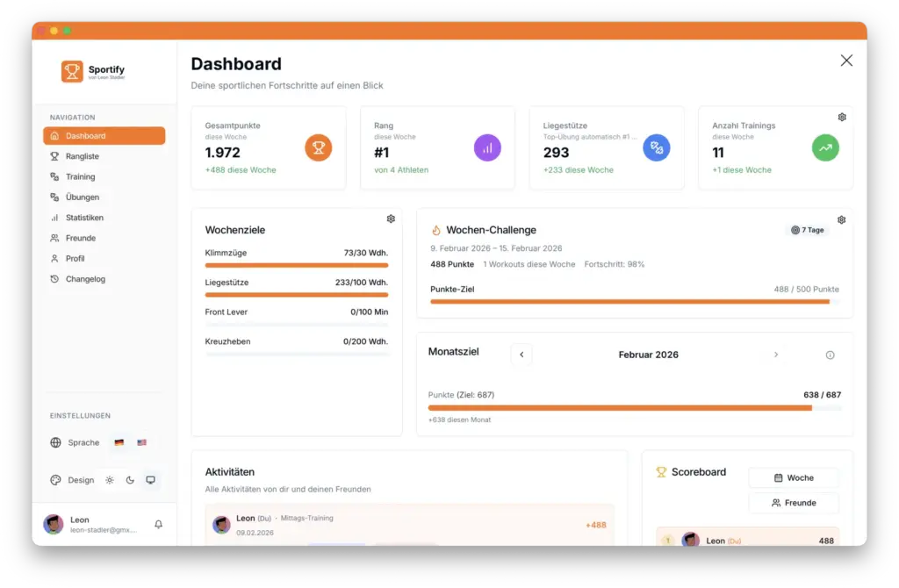899x588 pixels.
Task: Enable dark mode moon design option
Action: coord(130,480)
